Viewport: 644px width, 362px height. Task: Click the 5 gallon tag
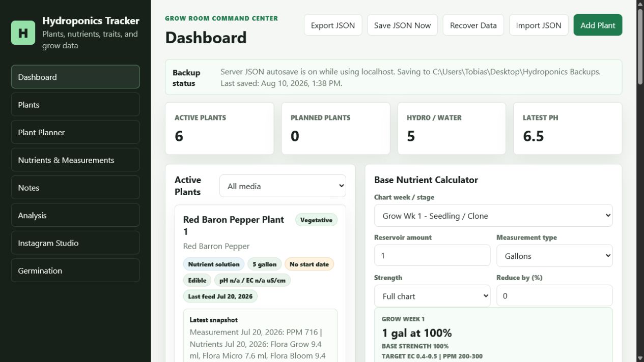click(265, 264)
